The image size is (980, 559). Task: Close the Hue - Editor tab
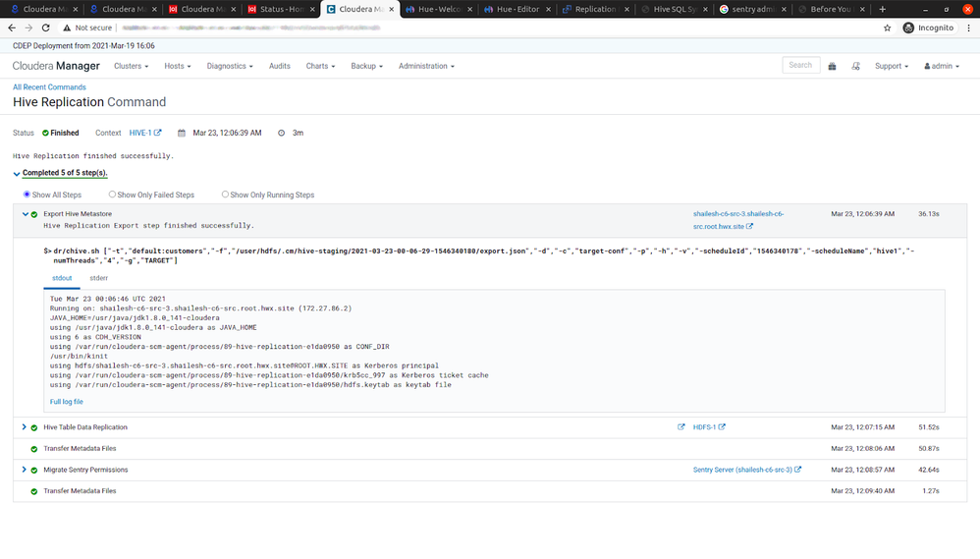[548, 9]
